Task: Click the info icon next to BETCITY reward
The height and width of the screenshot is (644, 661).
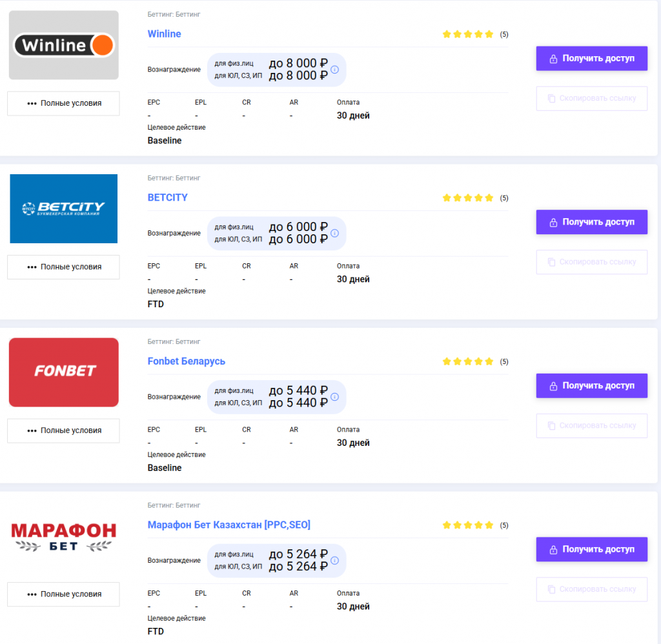Action: coord(334,234)
